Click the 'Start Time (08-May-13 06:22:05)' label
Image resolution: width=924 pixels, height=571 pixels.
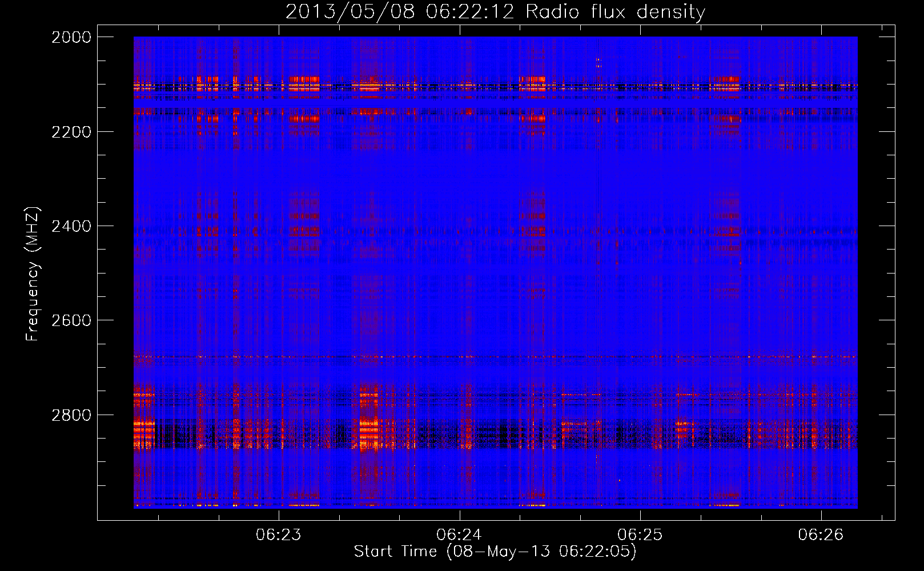[x=495, y=552]
